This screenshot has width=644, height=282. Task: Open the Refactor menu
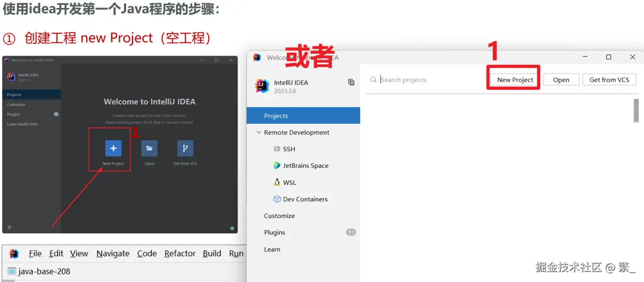click(180, 254)
